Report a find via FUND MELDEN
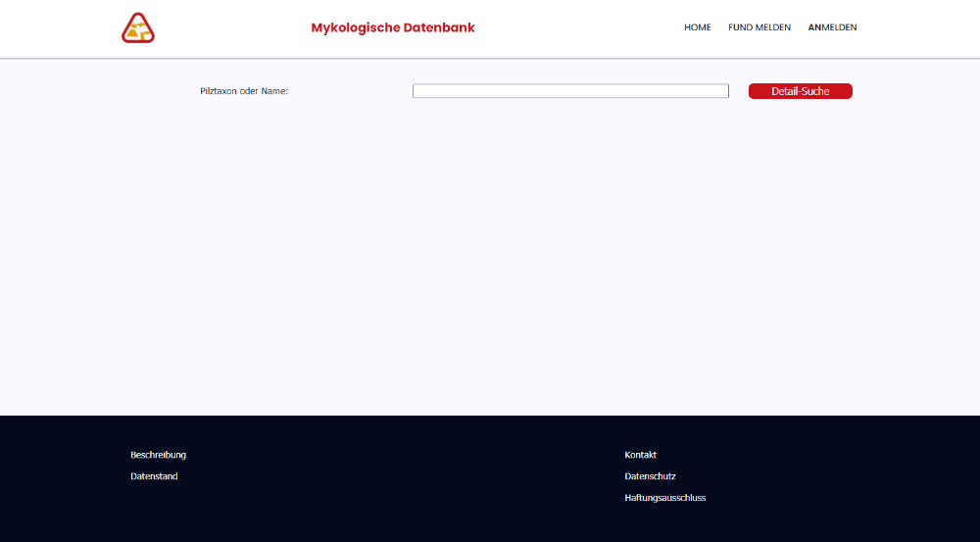980x542 pixels. [759, 27]
